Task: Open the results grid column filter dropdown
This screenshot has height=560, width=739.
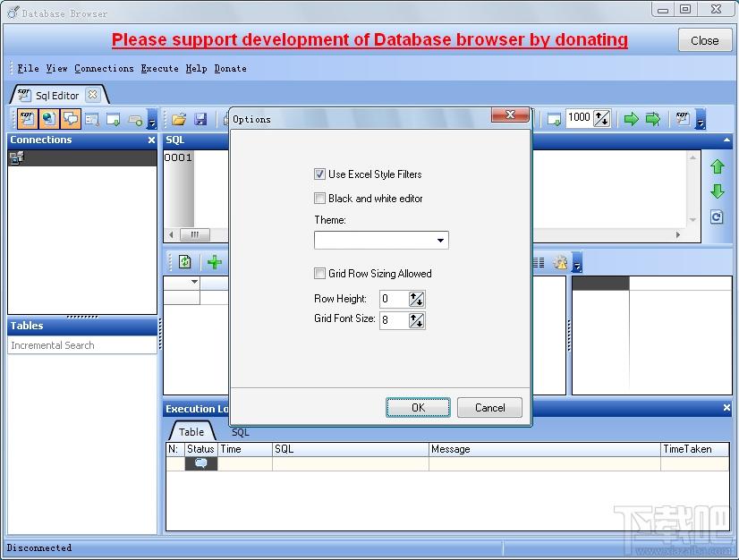Action: pos(194,282)
